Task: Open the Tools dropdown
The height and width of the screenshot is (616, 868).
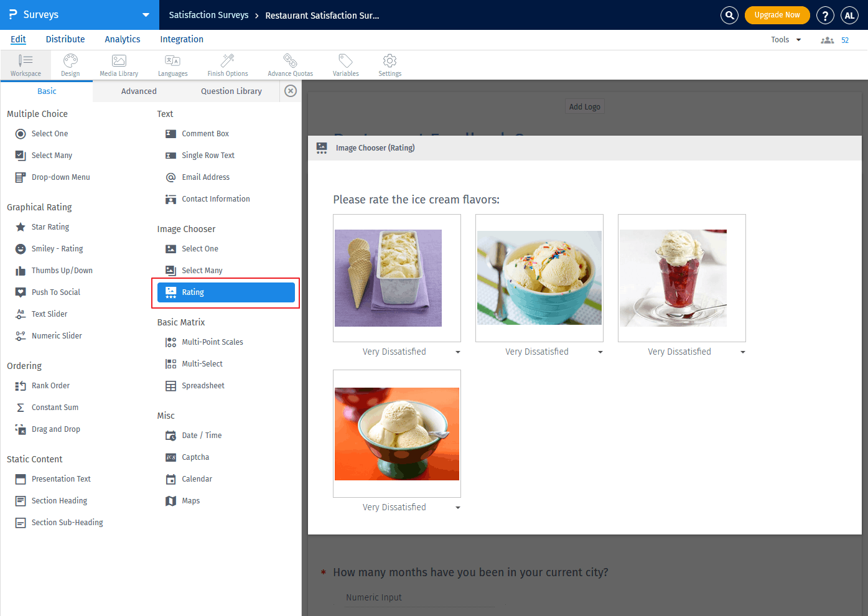Action: (x=785, y=39)
